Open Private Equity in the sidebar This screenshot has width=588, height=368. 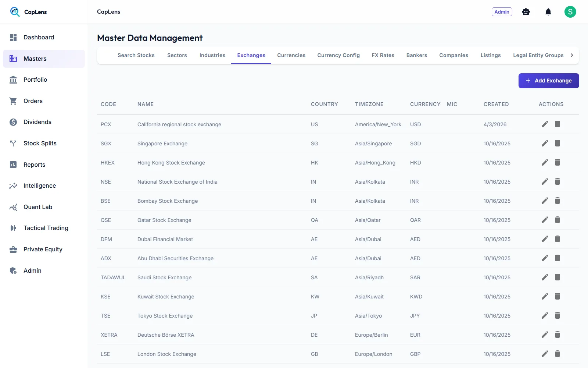click(x=44, y=250)
